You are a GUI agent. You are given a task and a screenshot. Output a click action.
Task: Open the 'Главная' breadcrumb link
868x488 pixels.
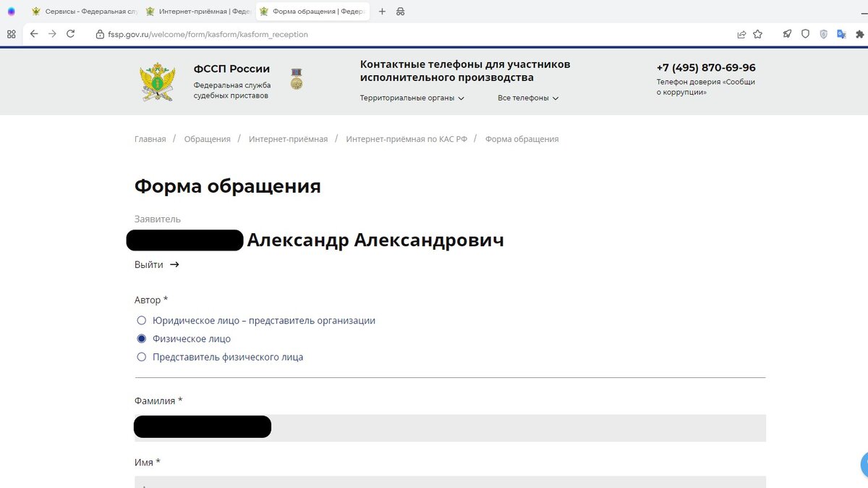coord(149,138)
